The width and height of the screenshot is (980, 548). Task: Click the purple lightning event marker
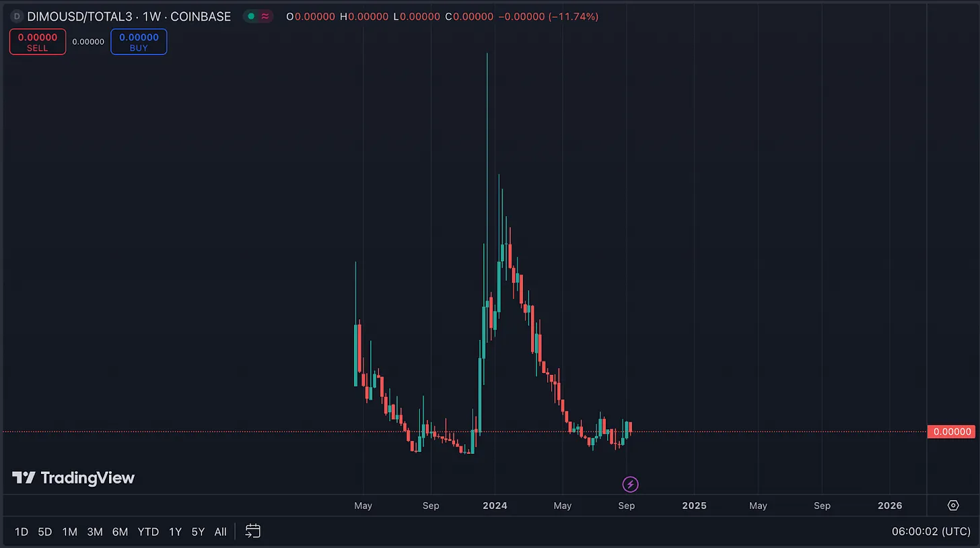[630, 484]
